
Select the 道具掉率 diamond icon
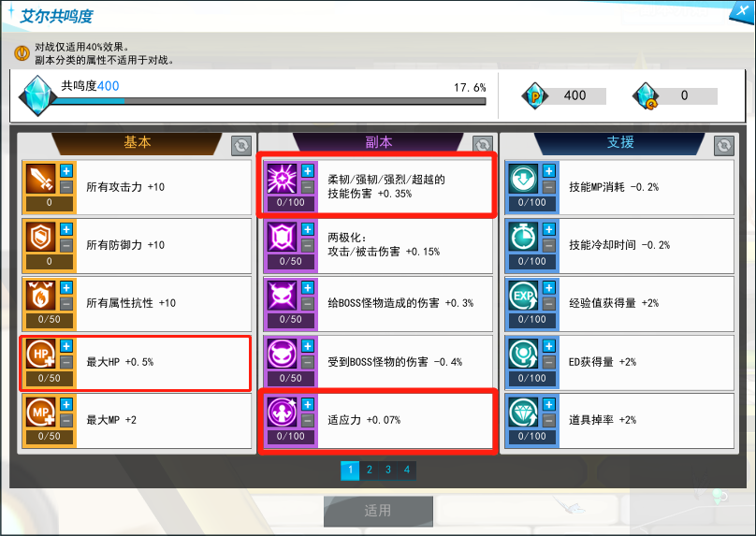524,413
